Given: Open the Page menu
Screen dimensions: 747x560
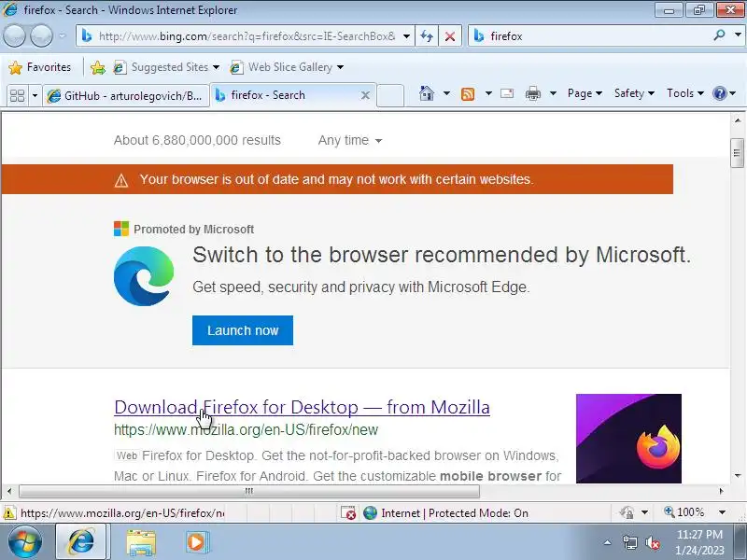Looking at the screenshot, I should click(x=585, y=93).
